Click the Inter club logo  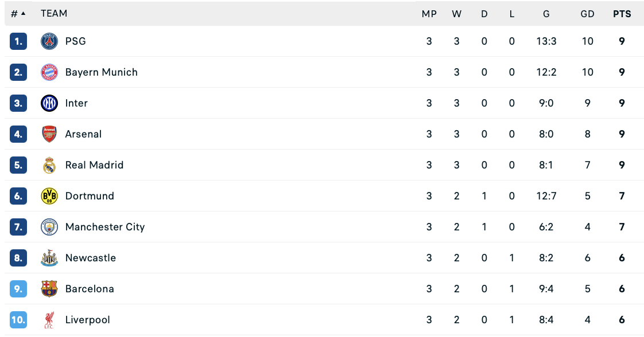(x=49, y=103)
